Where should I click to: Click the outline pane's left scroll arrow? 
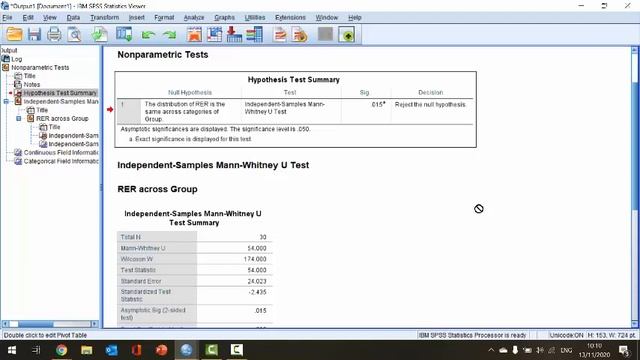(x=5, y=324)
